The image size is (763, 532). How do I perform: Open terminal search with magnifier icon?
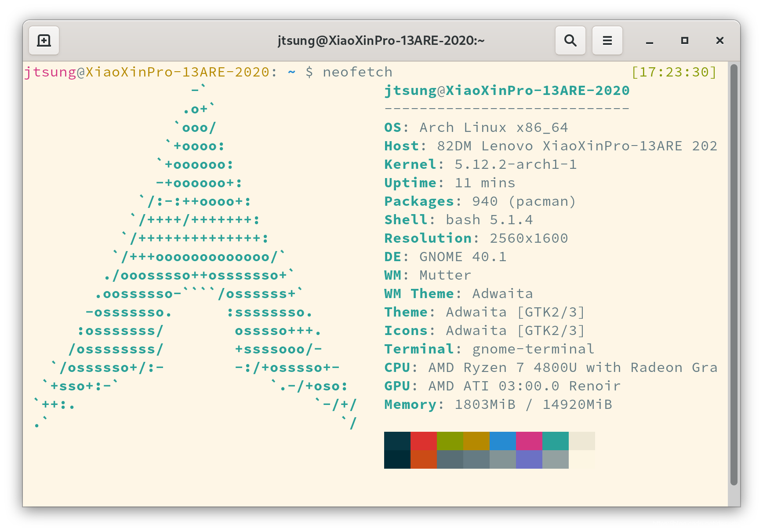tap(570, 40)
